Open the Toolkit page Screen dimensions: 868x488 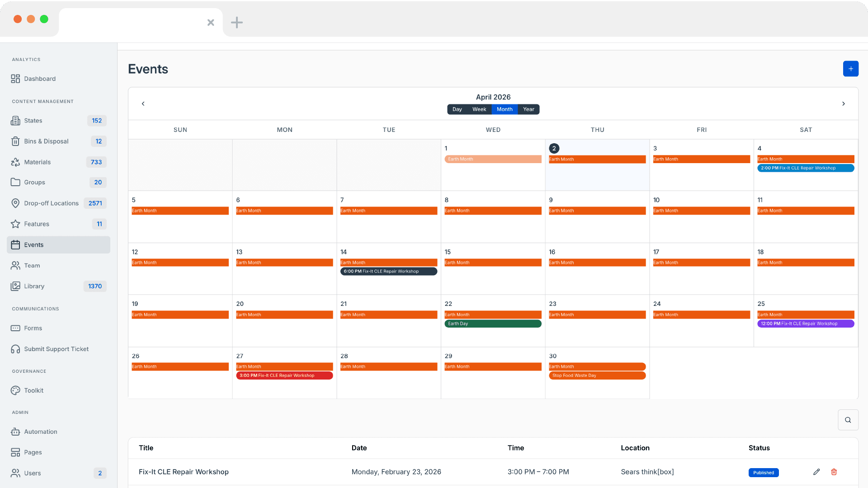pos(33,390)
